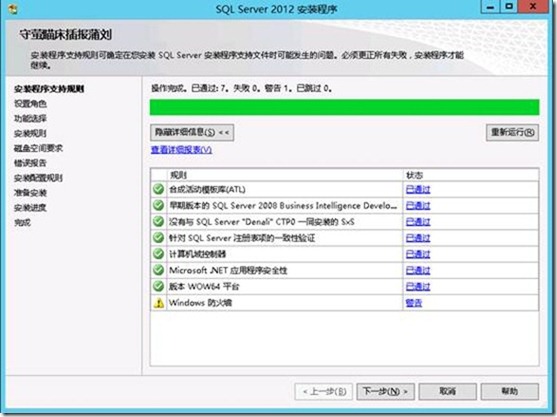Click the 状态 column header
557x417 pixels.
(471, 175)
